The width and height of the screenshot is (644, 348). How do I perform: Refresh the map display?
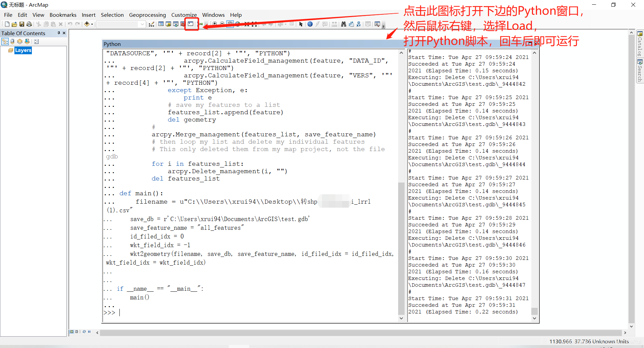84,332
